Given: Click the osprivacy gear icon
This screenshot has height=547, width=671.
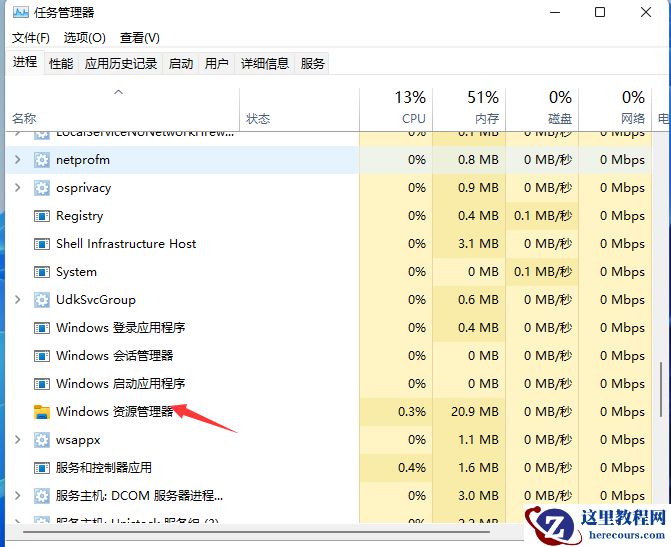Looking at the screenshot, I should pyautogui.click(x=42, y=188).
